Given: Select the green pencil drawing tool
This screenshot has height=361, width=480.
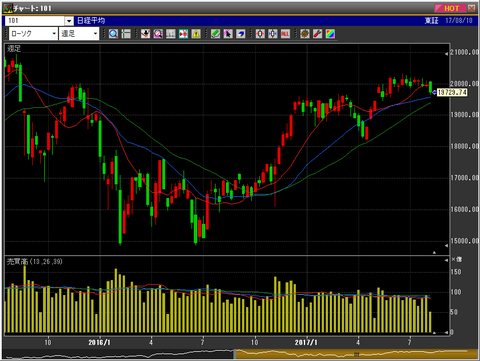Looking at the screenshot, I should (x=215, y=34).
